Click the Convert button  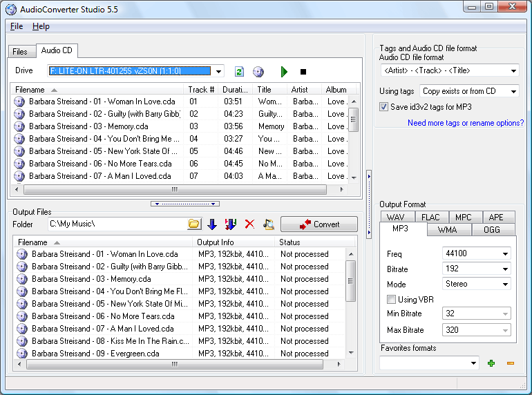tap(319, 224)
